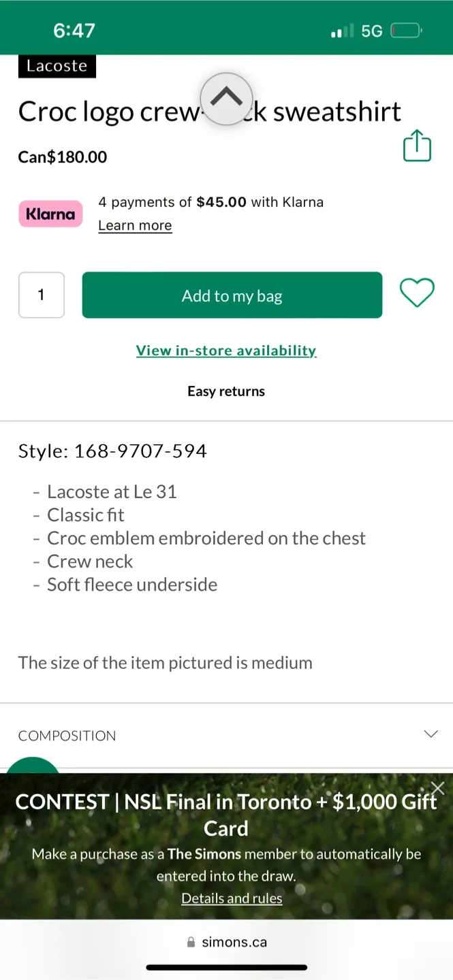Tap the share icon to share this product
Viewport: 453px width, 980px height.
tap(417, 146)
